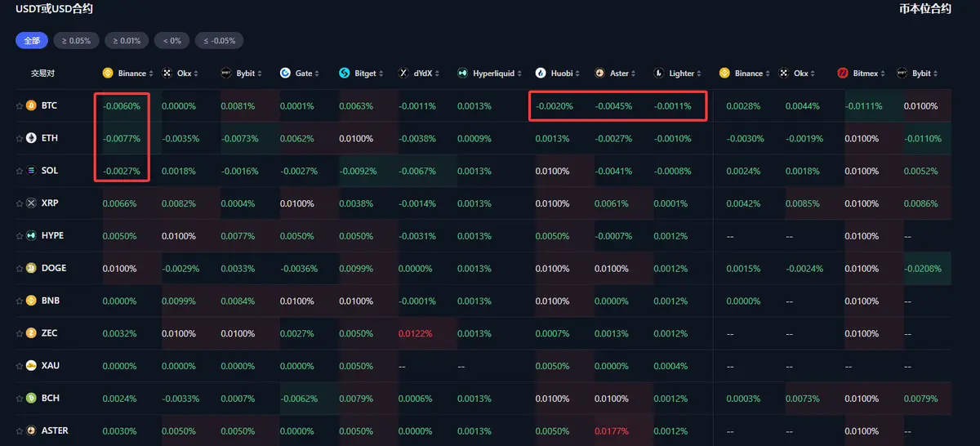
Task: Click the Hyperliquid exchange logo
Action: [x=463, y=74]
